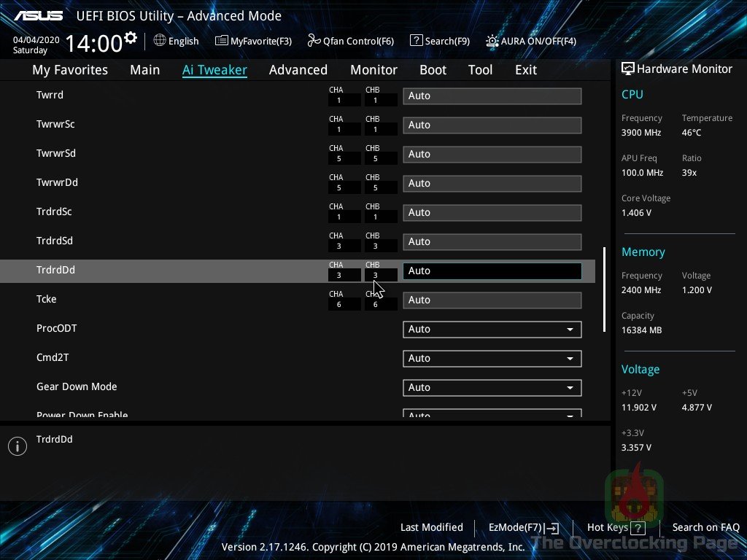
Task: Select the TrdrdDd Auto input field
Action: 492,271
